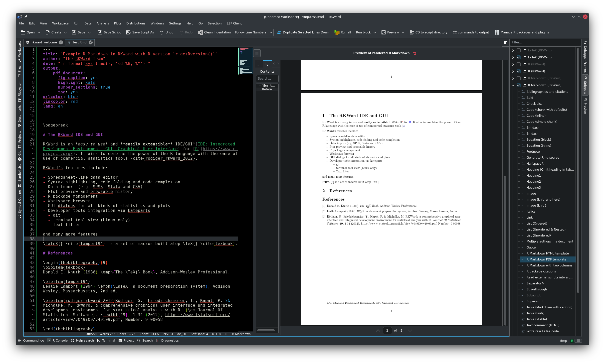This screenshot has width=605, height=364.
Task: Expand the checked R (RKWard) tree node
Action: coord(513,71)
